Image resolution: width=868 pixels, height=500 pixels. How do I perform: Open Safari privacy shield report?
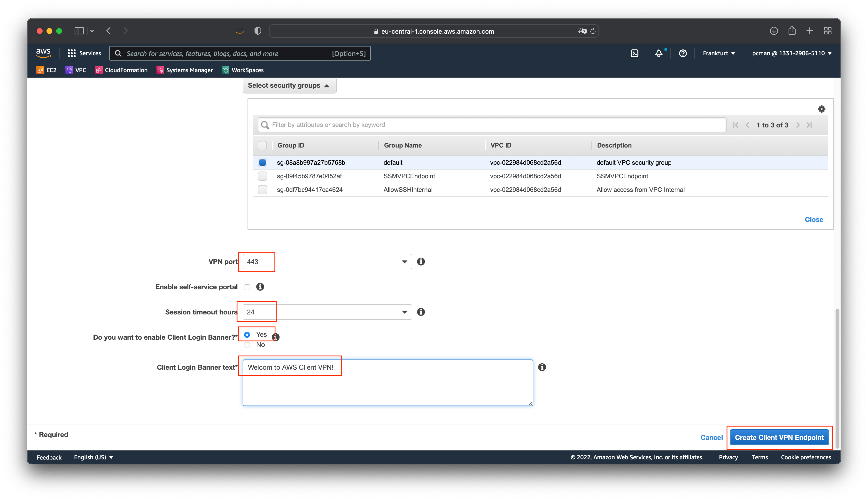257,31
